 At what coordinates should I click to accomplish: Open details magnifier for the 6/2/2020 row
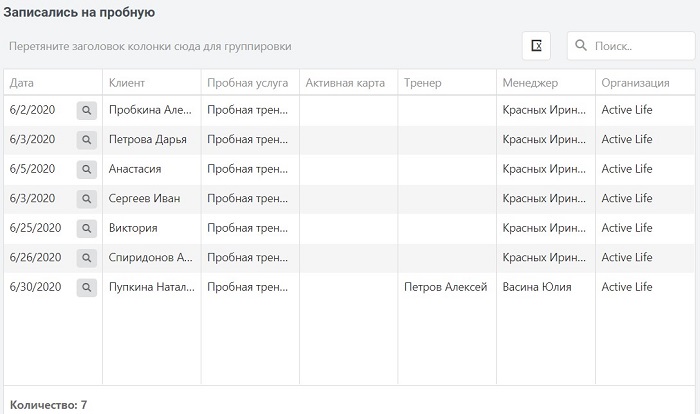(87, 110)
